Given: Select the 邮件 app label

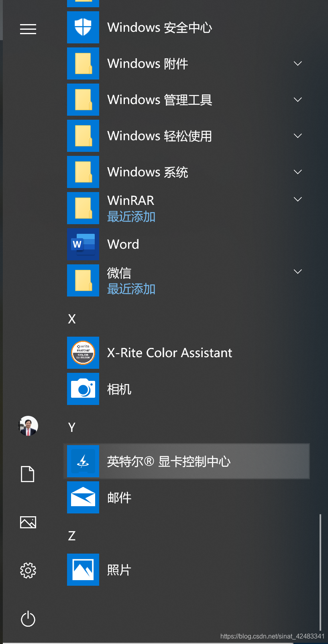Looking at the screenshot, I should coord(119,498).
